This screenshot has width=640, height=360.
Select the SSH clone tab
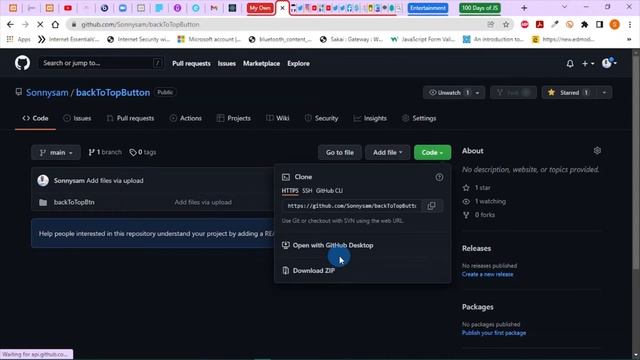[307, 191]
